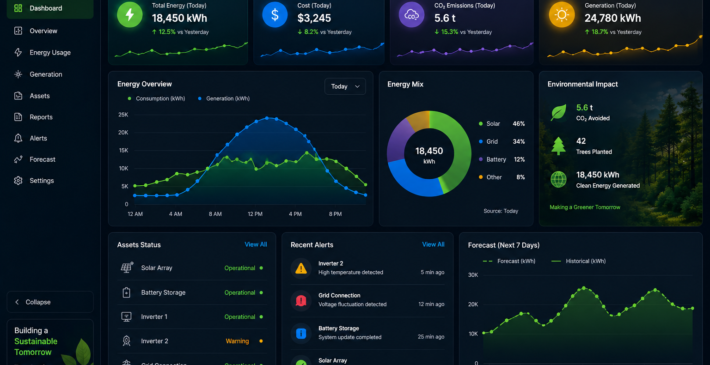Click the Alerts bell icon
This screenshot has height=365, width=710.
(18, 138)
